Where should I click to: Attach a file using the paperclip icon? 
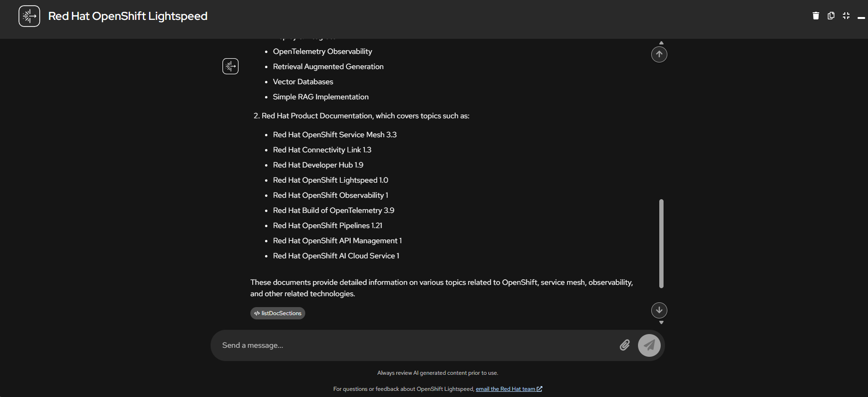point(625,345)
